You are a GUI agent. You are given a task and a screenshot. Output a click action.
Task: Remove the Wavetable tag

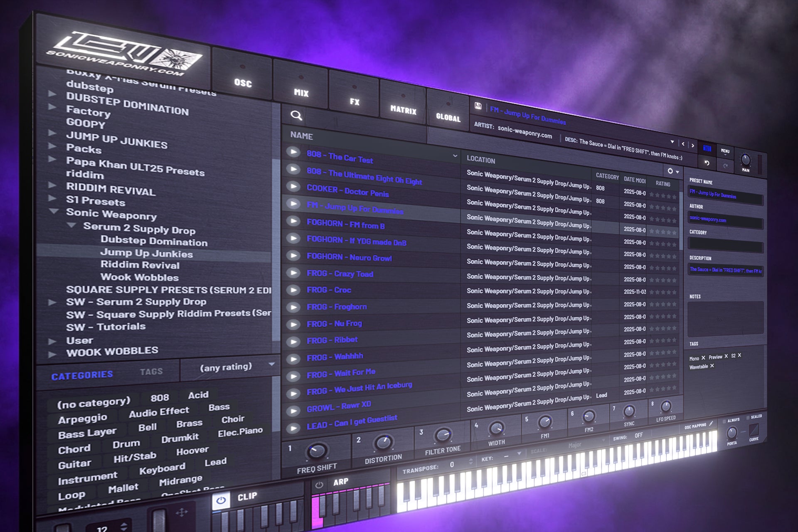pos(712,366)
